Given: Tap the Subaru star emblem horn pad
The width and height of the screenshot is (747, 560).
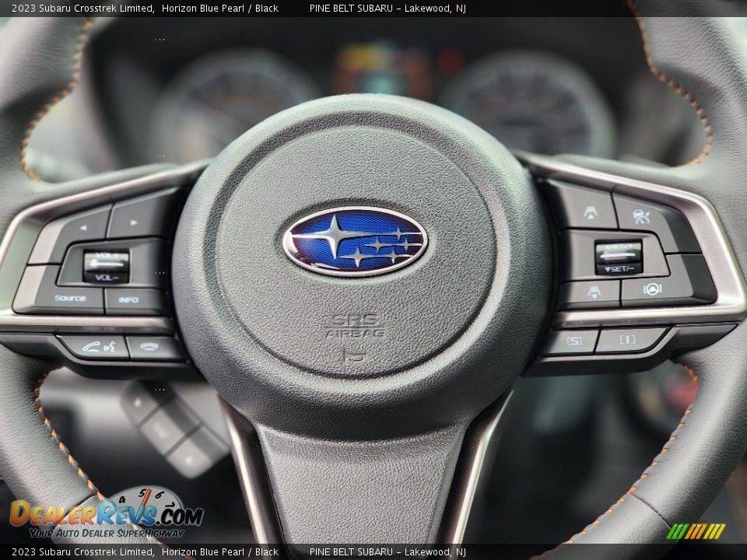Looking at the screenshot, I should (355, 241).
